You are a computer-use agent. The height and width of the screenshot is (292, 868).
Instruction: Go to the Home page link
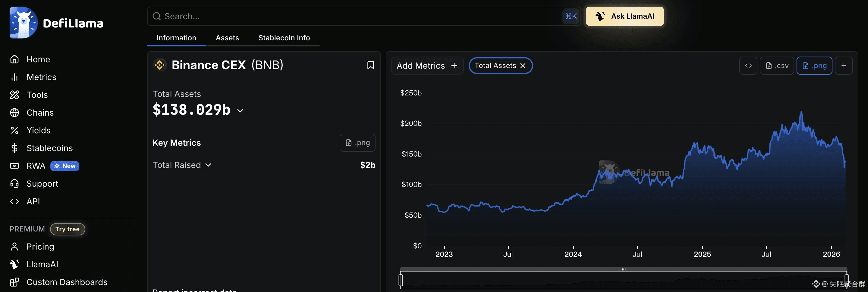(x=38, y=59)
